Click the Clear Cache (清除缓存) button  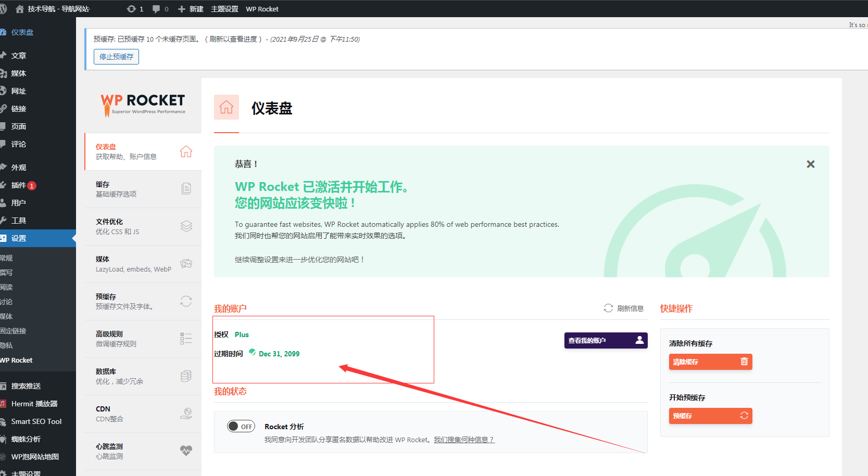coord(710,362)
